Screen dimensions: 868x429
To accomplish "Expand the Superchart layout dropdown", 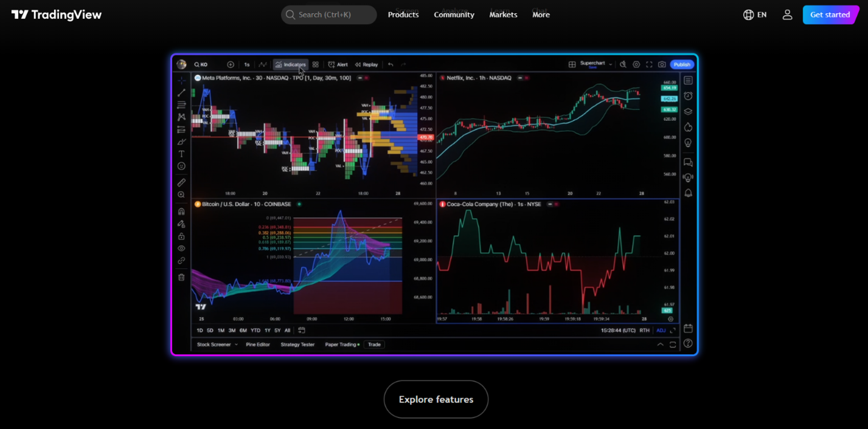I will click(x=611, y=64).
